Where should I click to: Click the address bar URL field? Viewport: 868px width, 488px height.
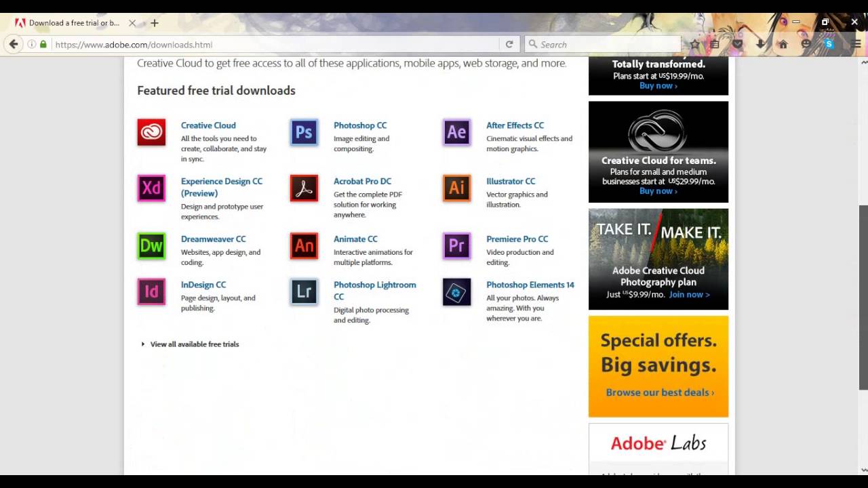pos(275,44)
